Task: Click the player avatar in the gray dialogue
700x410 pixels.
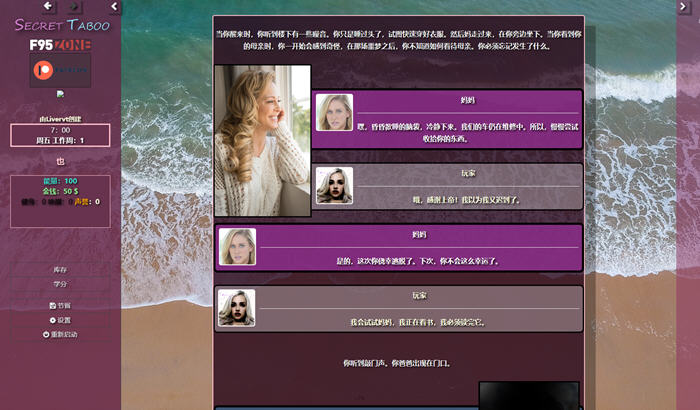Action: (x=334, y=185)
